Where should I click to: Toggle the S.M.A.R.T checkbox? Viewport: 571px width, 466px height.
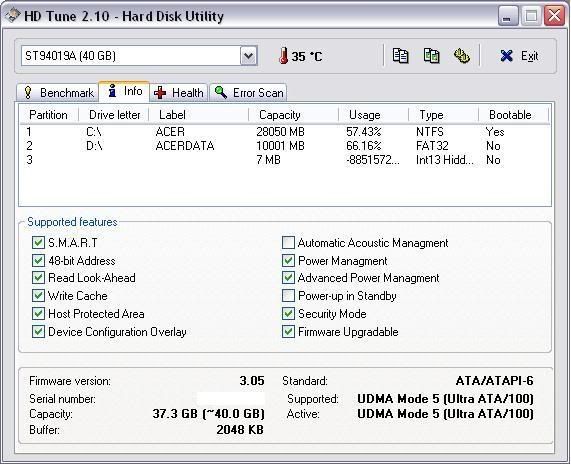38,242
